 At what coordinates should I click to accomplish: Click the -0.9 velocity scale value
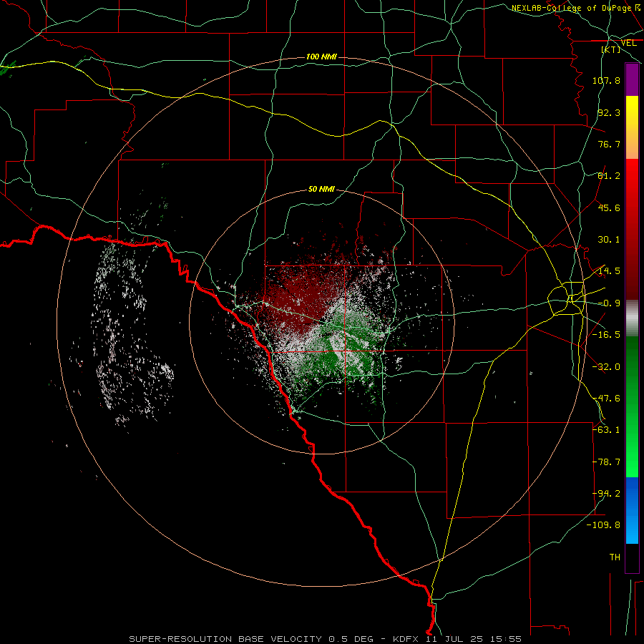[609, 303]
